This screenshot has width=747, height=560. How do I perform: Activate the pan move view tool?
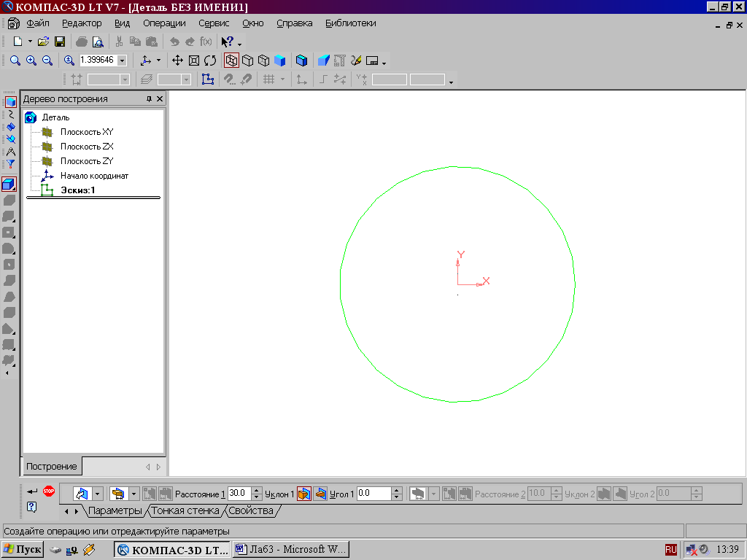177,61
